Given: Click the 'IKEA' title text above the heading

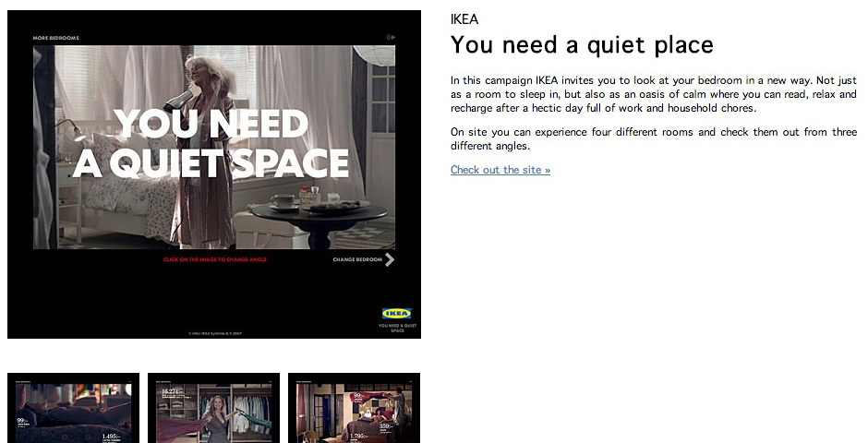Looking at the screenshot, I should 464,19.
